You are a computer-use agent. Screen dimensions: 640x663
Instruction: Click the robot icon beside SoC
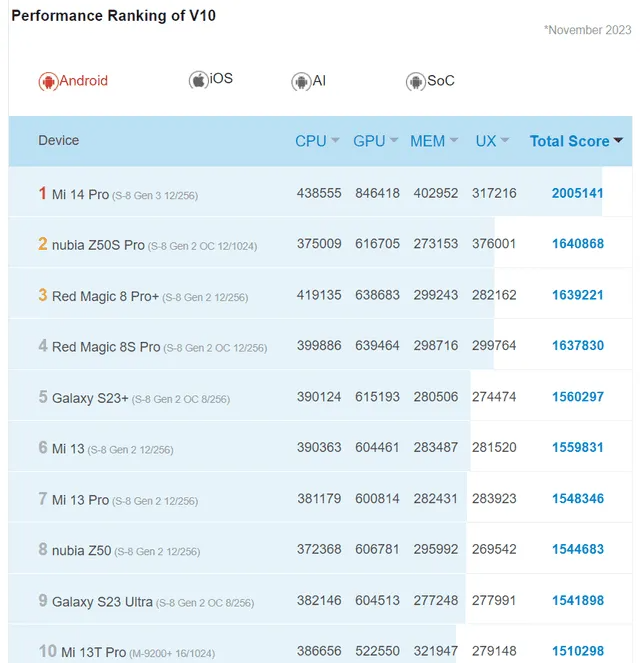(416, 82)
